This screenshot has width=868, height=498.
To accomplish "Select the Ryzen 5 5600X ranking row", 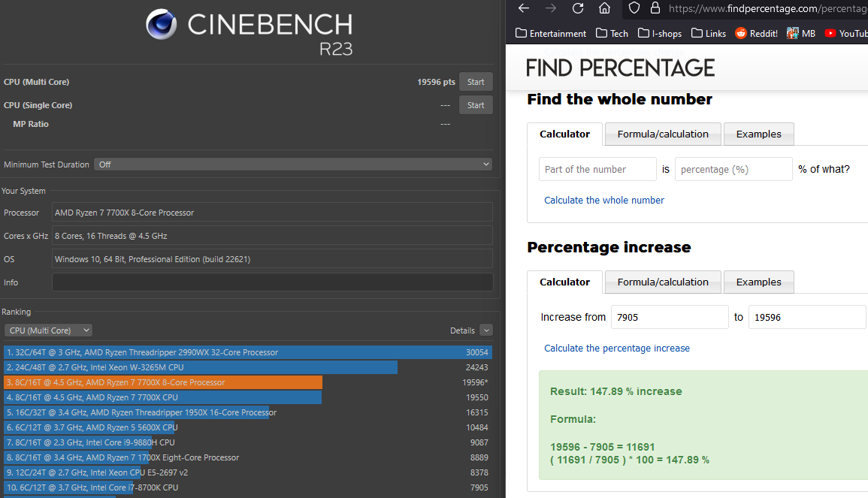I will tap(247, 427).
